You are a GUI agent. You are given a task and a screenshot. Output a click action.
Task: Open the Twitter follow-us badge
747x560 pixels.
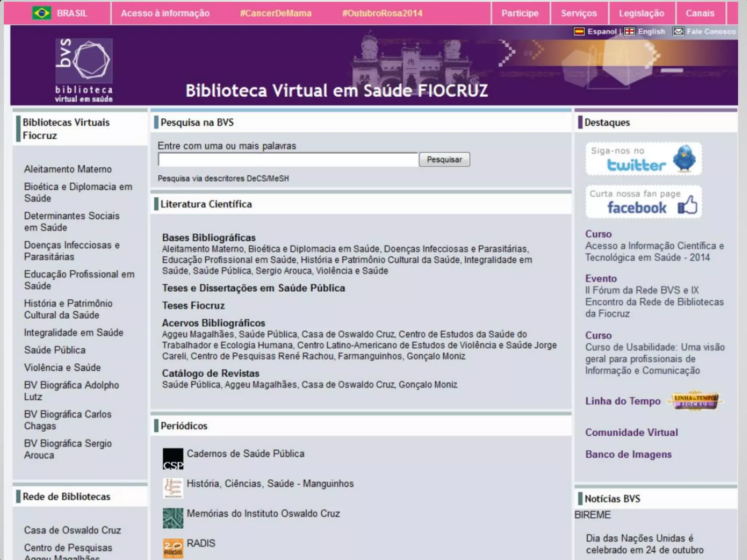pos(643,159)
